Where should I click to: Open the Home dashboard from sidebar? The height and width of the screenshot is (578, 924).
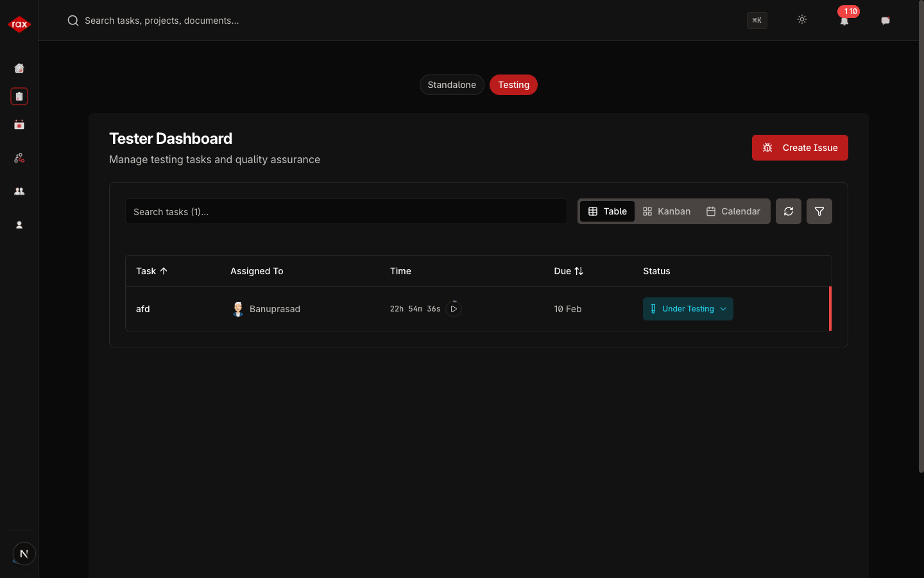pyautogui.click(x=19, y=68)
